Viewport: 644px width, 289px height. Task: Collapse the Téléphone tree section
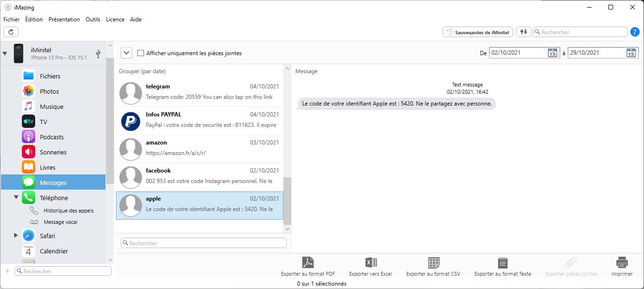(16, 197)
